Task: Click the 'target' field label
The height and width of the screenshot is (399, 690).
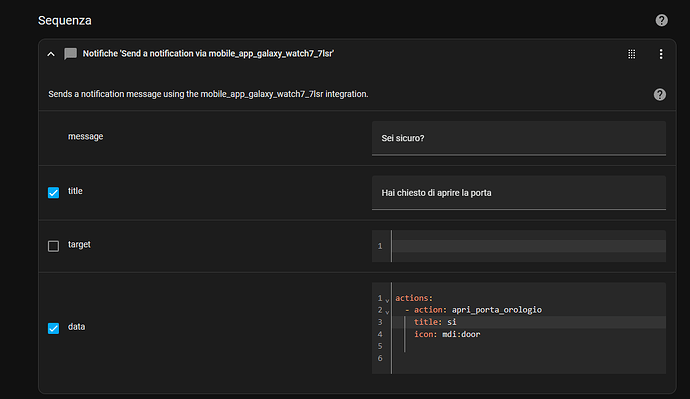Action: (79, 244)
